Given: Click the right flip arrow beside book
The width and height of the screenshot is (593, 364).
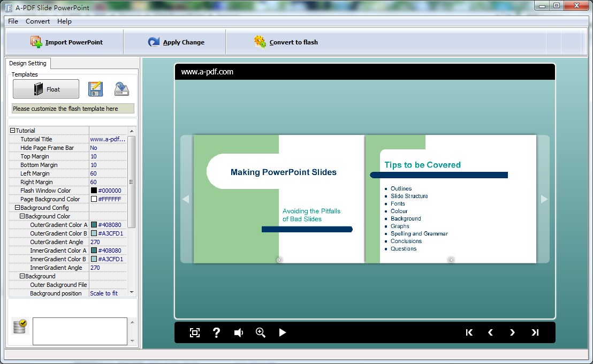Looking at the screenshot, I should pos(544,199).
